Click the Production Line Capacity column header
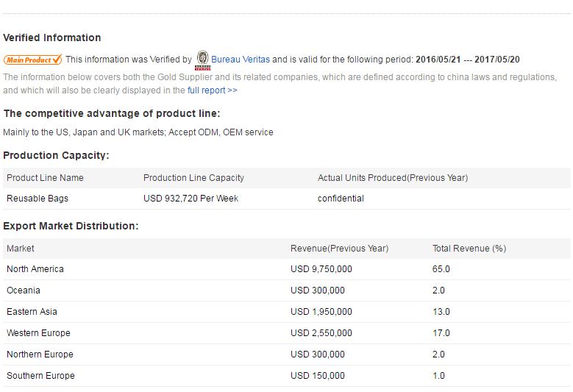 click(x=193, y=178)
